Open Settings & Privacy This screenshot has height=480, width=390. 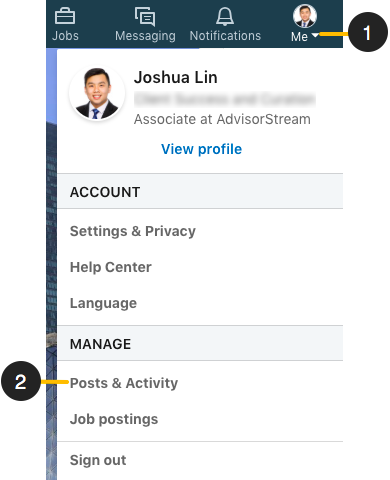tap(133, 231)
